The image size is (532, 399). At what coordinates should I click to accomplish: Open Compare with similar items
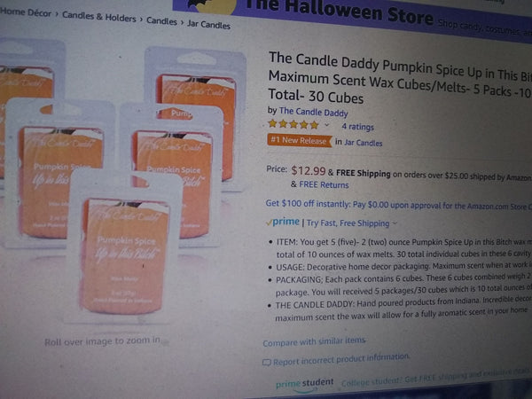[x=314, y=341]
